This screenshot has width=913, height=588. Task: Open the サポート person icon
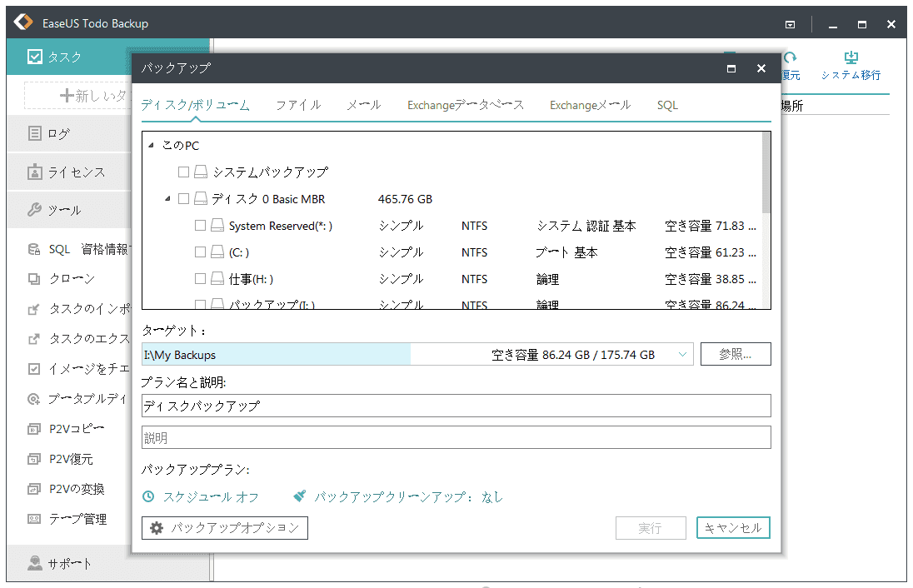coord(35,563)
